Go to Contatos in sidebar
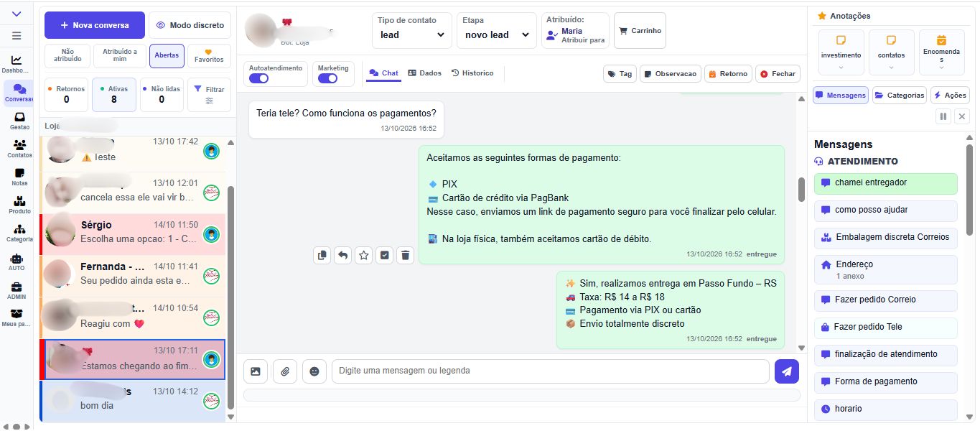This screenshot has height=431, width=980. tap(19, 149)
